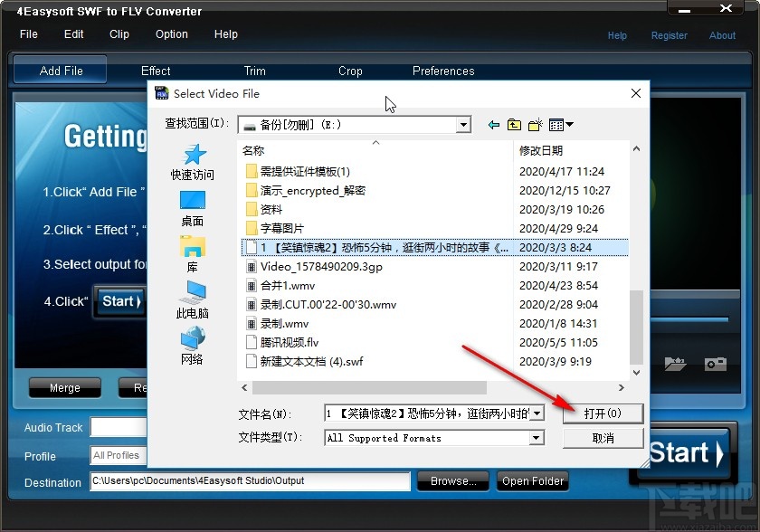Screen dimensions: 760x532
Task: Select 桌面 (Desktop) in the sidebar
Action: pyautogui.click(x=192, y=213)
